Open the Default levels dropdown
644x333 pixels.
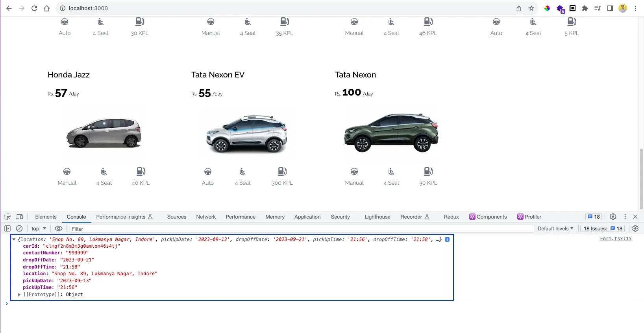555,228
